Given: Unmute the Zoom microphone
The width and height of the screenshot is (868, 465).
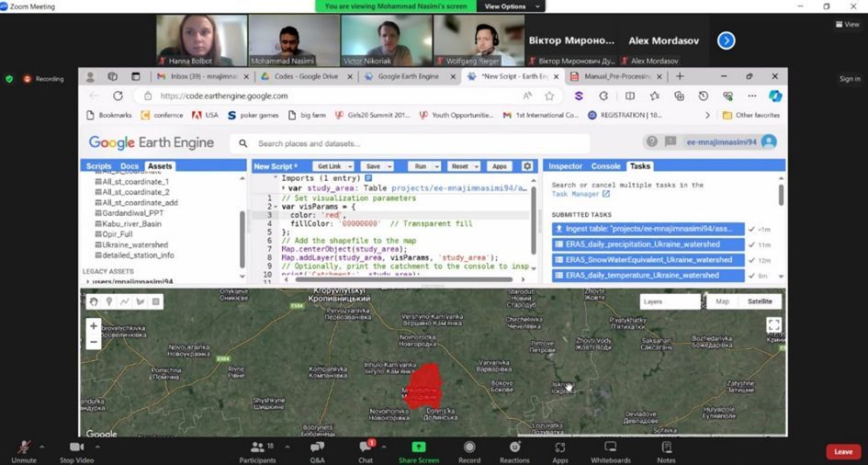Looking at the screenshot, I should click(24, 449).
